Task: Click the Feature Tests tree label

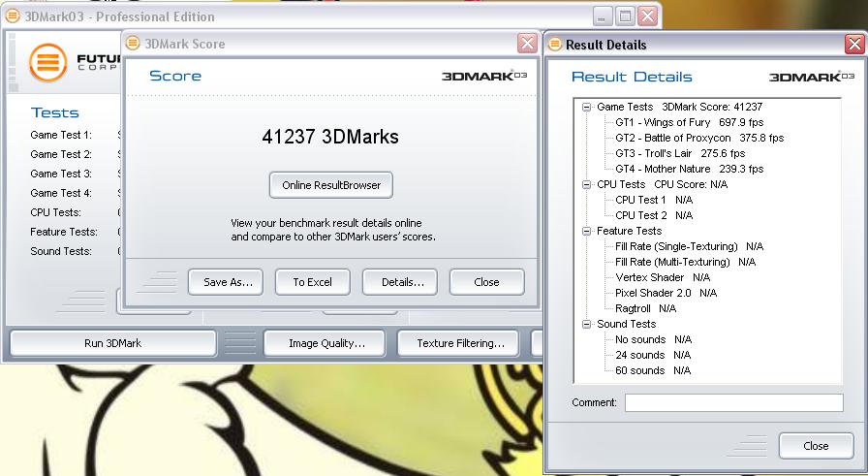Action: point(629,231)
